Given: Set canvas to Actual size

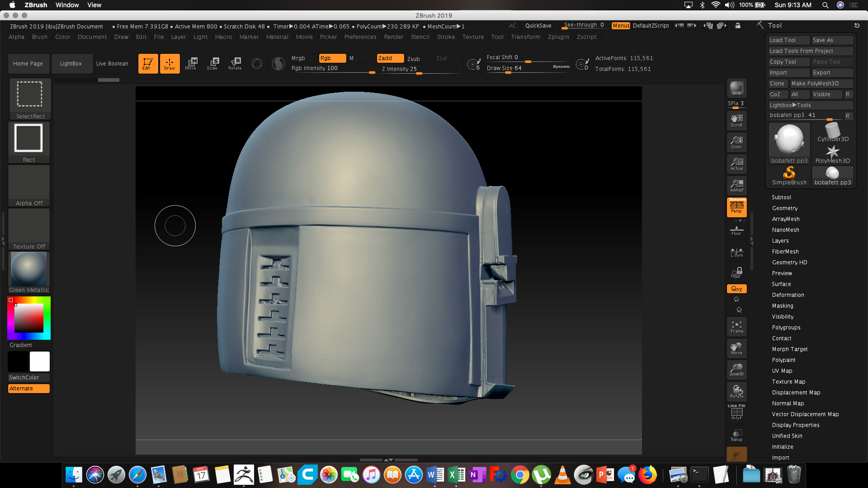Looking at the screenshot, I should [x=736, y=164].
